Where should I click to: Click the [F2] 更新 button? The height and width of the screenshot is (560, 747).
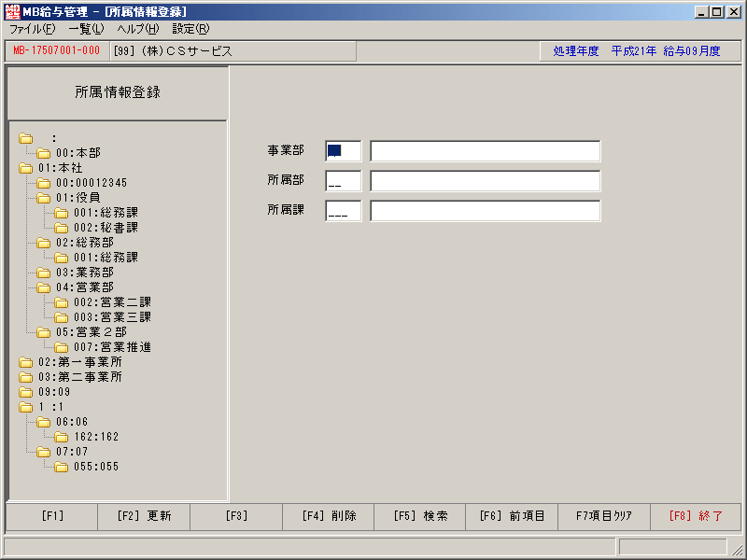pyautogui.click(x=144, y=516)
